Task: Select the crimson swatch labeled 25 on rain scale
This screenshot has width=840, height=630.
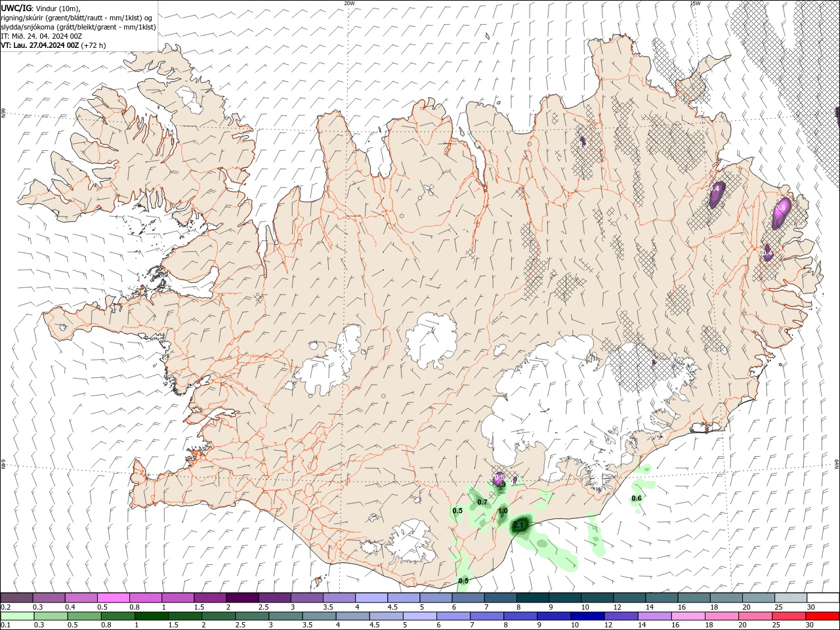Action: [x=790, y=616]
